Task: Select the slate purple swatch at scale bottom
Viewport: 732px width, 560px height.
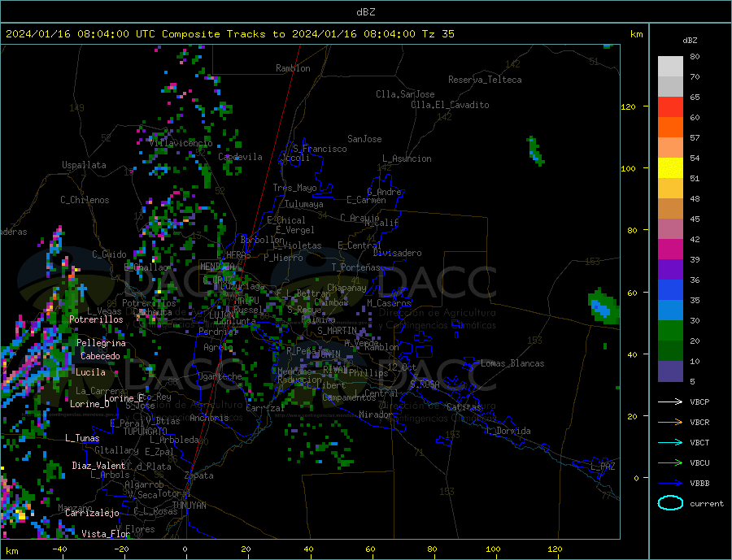Action: click(x=670, y=371)
